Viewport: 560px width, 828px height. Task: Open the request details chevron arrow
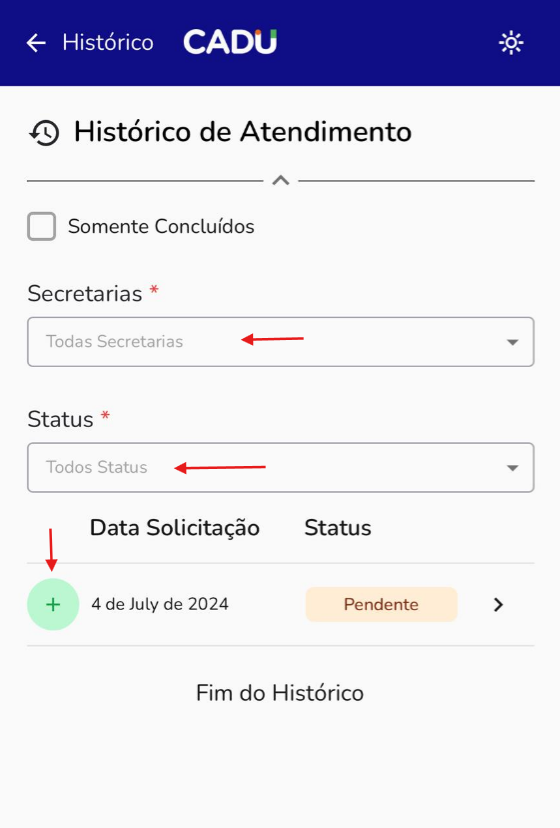tap(498, 605)
